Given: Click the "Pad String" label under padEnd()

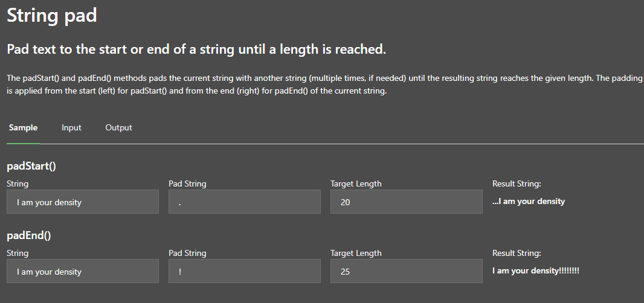Looking at the screenshot, I should [187, 254].
